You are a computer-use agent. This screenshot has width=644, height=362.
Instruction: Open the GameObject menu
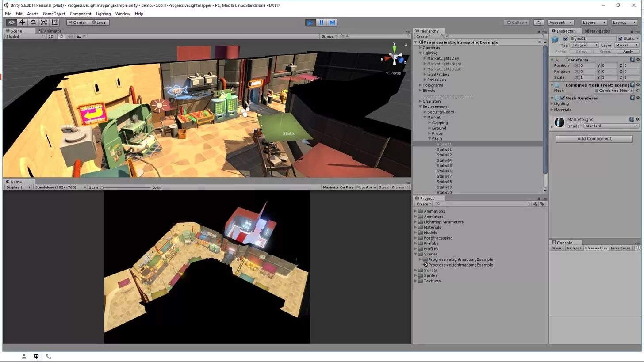pyautogui.click(x=54, y=14)
